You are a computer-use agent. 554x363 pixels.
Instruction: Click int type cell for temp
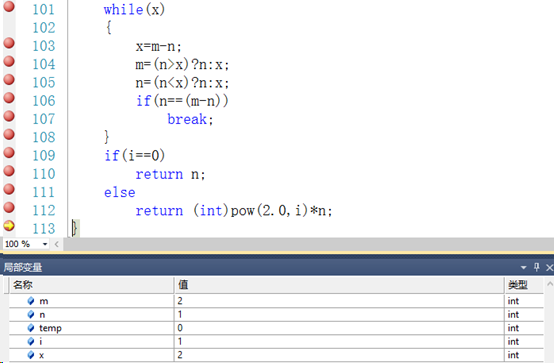[524, 328]
